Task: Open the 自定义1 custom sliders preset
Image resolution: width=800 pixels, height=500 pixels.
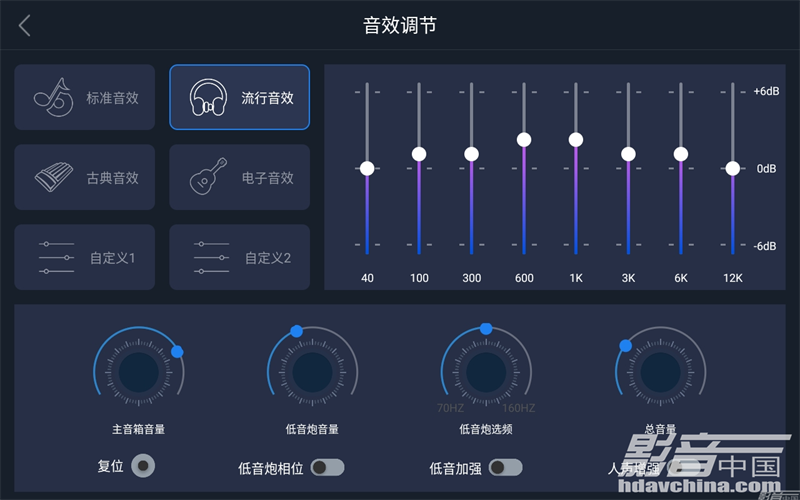Action: coord(85,257)
